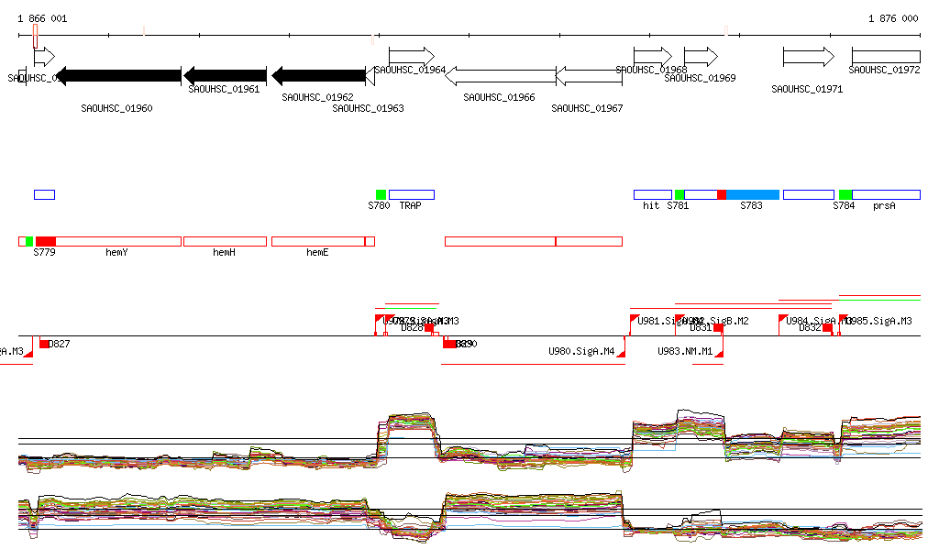Image resolution: width=939 pixels, height=560 pixels.
Task: Click the SAOUHSC_01960 text label
Action: click(116, 108)
